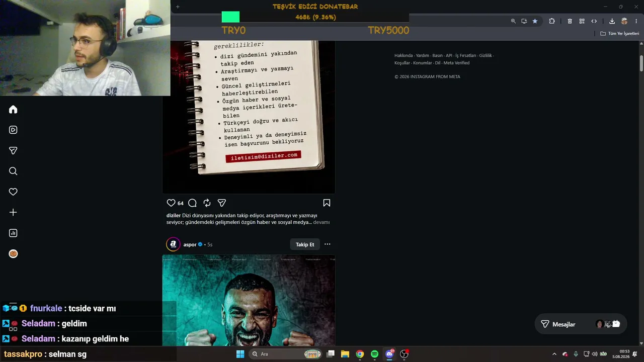Open the dashboard chart icon in the sidebar
This screenshot has height=362, width=644.
coord(13,233)
